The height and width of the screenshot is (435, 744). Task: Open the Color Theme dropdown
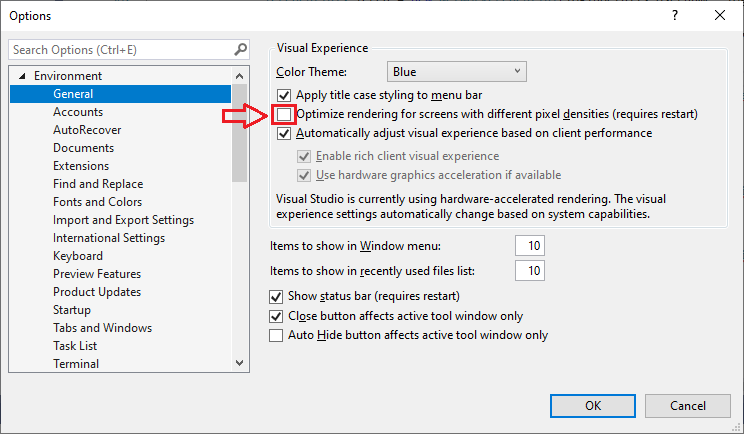(x=456, y=72)
